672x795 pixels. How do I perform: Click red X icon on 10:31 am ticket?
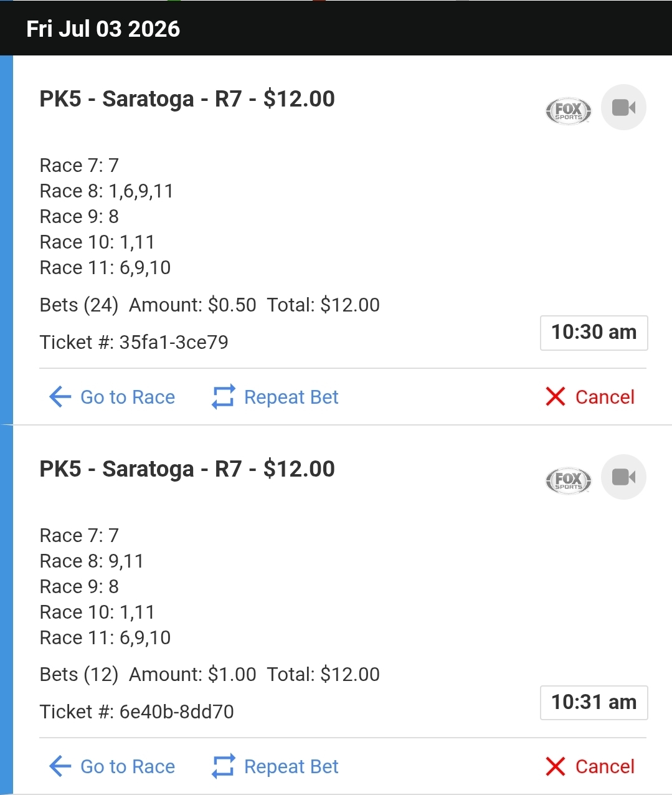coord(555,766)
